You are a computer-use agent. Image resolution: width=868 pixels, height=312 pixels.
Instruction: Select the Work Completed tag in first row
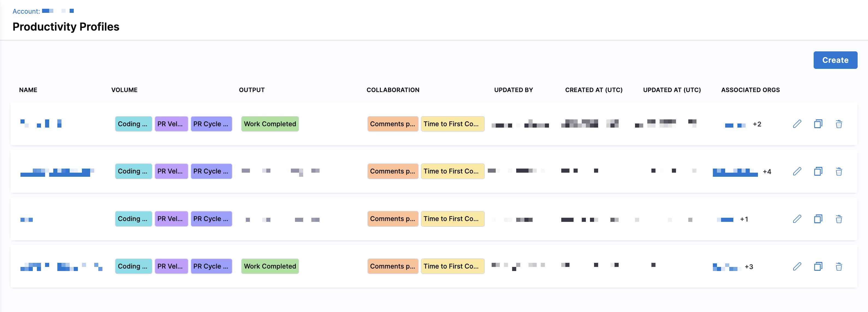click(x=270, y=124)
